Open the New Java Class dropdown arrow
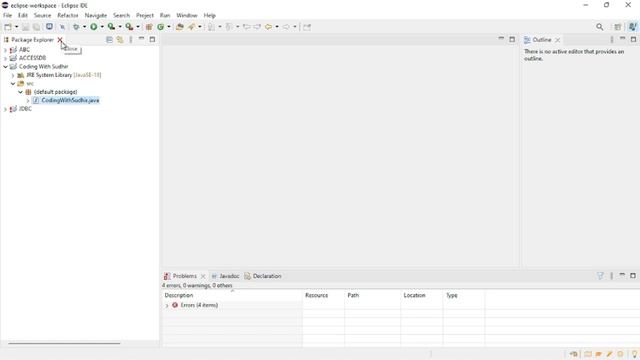Image resolution: width=640 pixels, height=360 pixels. click(x=169, y=27)
